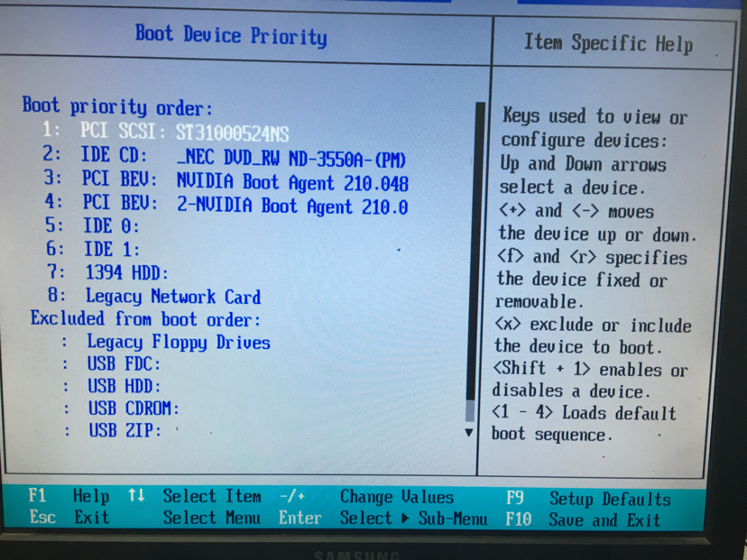747x560 pixels.
Task: Click the scrollbar down arrow
Action: point(469,432)
